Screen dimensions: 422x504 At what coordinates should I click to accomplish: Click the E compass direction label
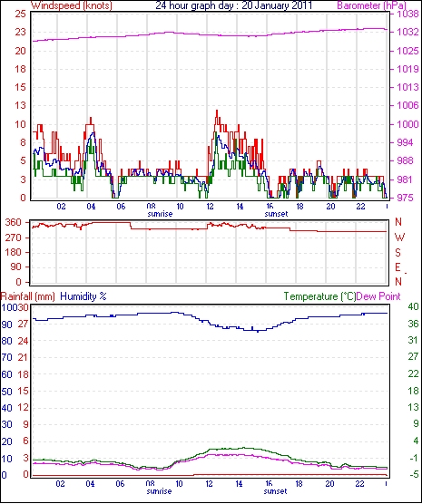pyautogui.click(x=398, y=267)
